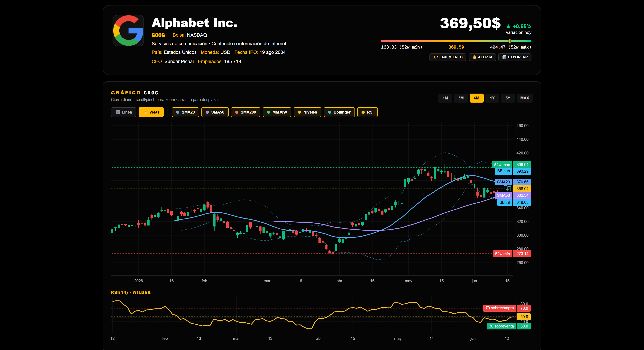The image size is (644, 350).
Task: Select the 3M time range
Action: [x=461, y=98]
